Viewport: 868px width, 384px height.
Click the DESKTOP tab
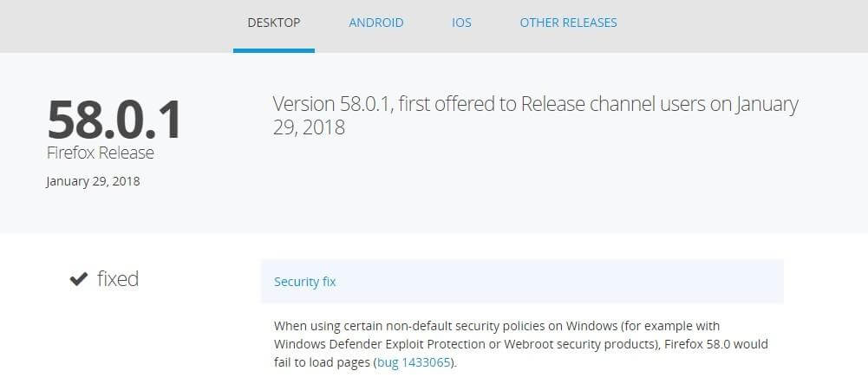pyautogui.click(x=274, y=23)
